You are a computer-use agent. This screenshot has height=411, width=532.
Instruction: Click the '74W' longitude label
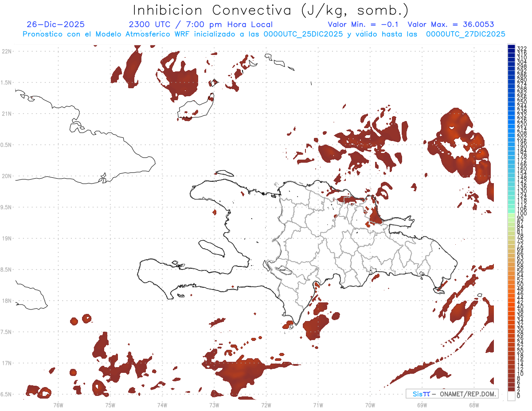pyautogui.click(x=162, y=405)
